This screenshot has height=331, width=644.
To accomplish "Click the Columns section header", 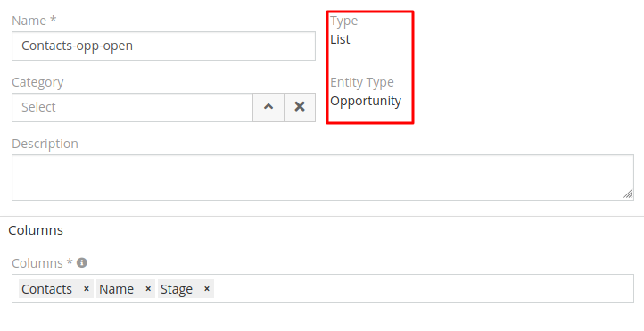I will click(x=36, y=230).
